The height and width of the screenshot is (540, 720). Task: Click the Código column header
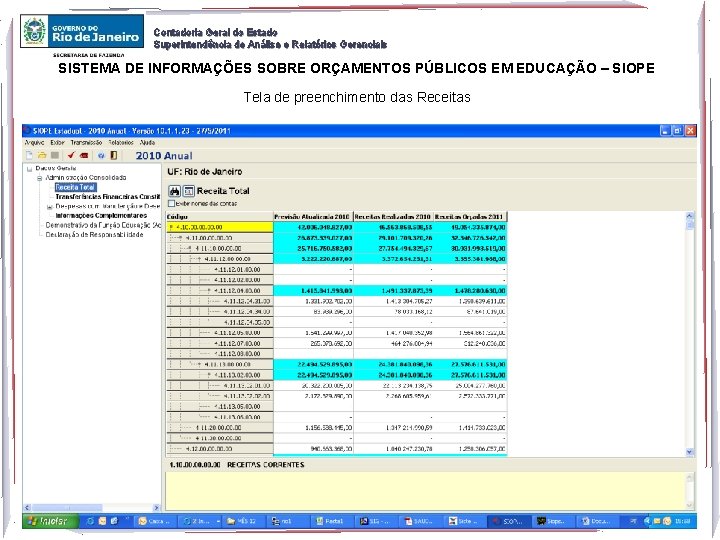coord(219,217)
